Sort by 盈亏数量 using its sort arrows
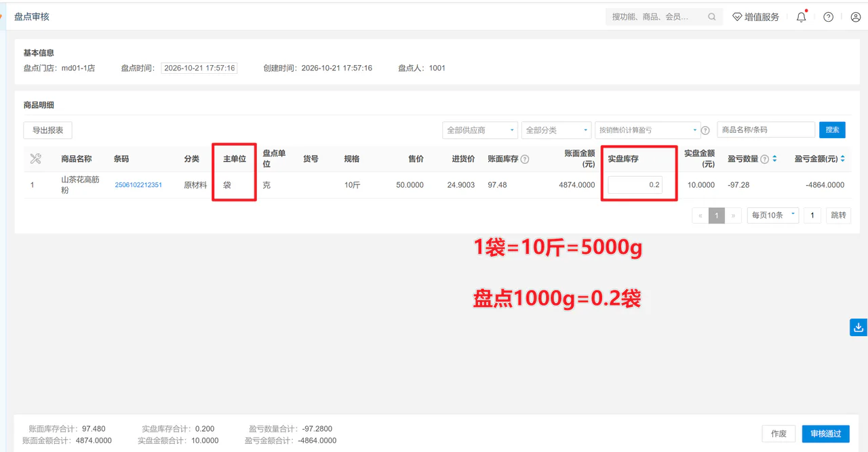 774,159
